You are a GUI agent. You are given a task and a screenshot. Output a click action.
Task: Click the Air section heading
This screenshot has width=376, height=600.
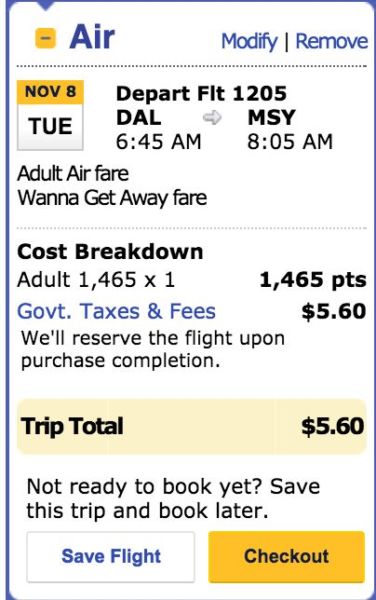92,37
